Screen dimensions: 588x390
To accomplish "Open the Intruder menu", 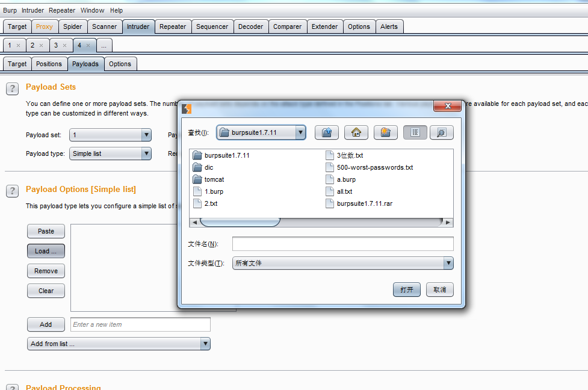I will point(32,10).
